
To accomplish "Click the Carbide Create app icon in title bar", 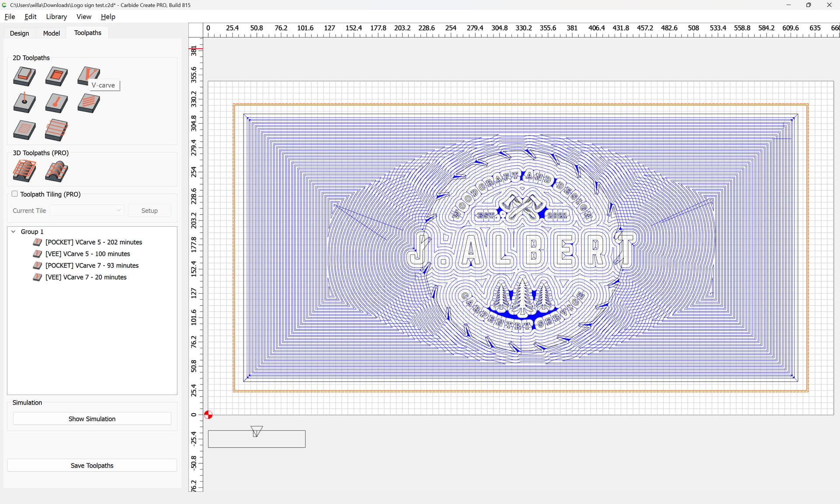I will [x=4, y=5].
